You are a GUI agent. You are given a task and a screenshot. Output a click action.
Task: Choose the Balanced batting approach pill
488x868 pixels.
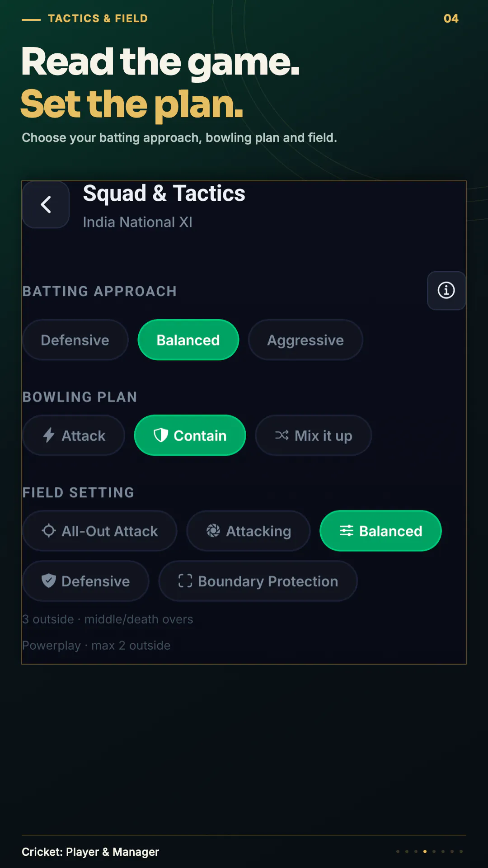pos(188,340)
